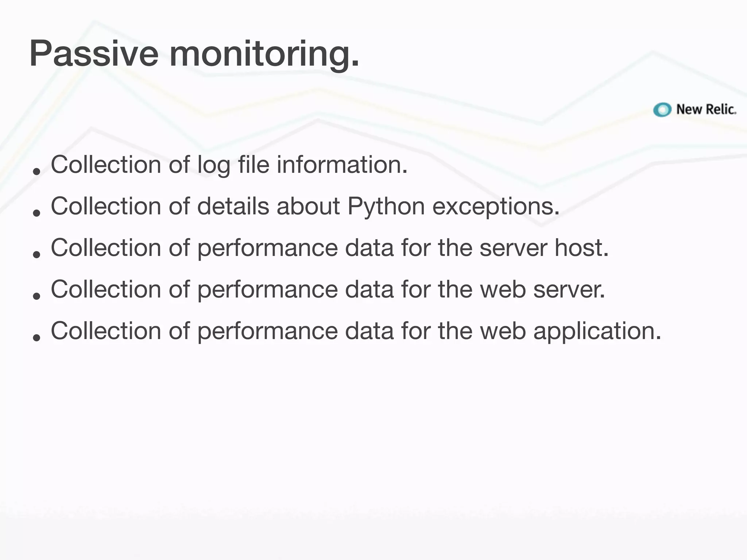
Task: Click the bullet dot before the log file line
Action: tap(36, 171)
